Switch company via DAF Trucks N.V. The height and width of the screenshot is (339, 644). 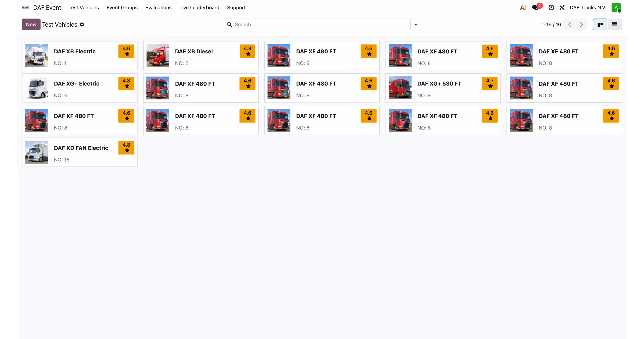tap(588, 8)
